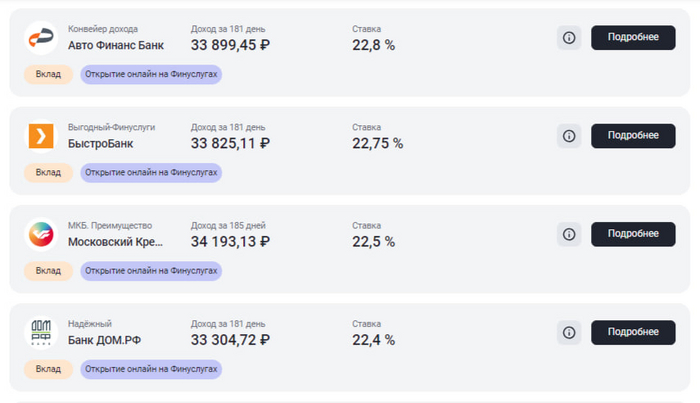Click the Вклад tag under Банк ДОМ.РФ
Viewport: 700px width, 403px height.
pos(48,369)
